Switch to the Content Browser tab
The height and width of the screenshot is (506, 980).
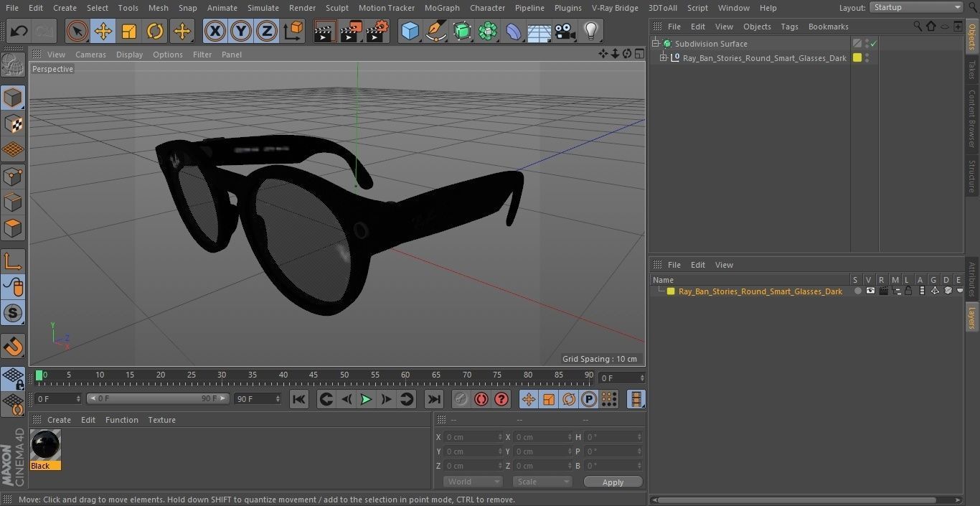[972, 118]
